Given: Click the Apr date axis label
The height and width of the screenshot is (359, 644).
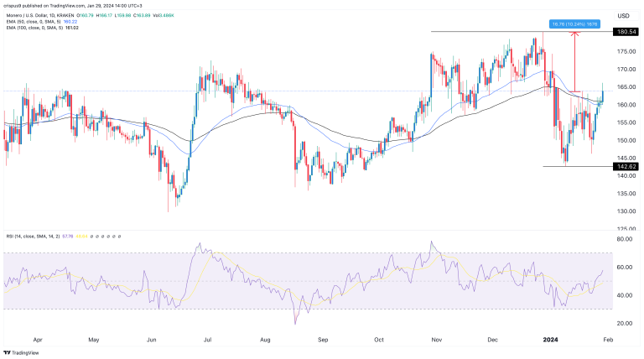Looking at the screenshot, I should tap(38, 340).
